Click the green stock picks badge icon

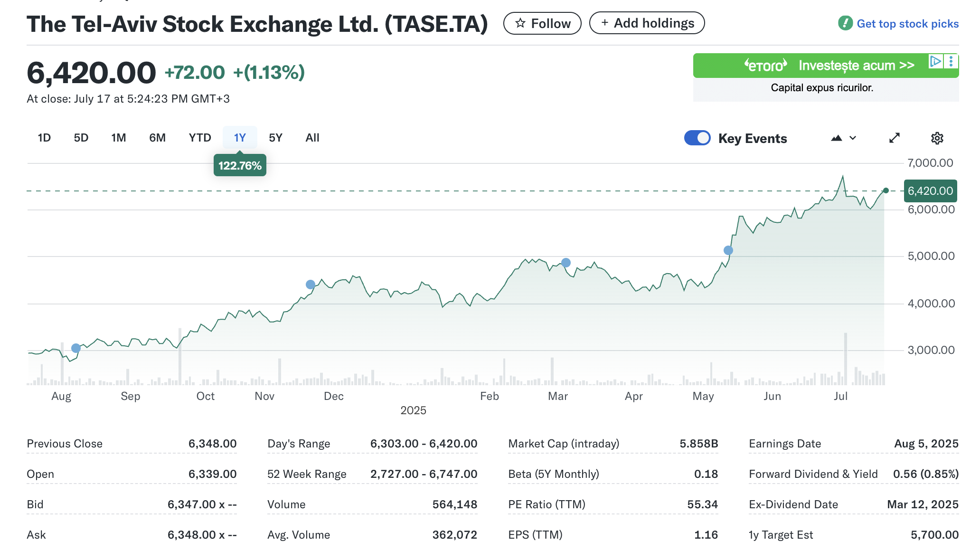[x=845, y=23]
